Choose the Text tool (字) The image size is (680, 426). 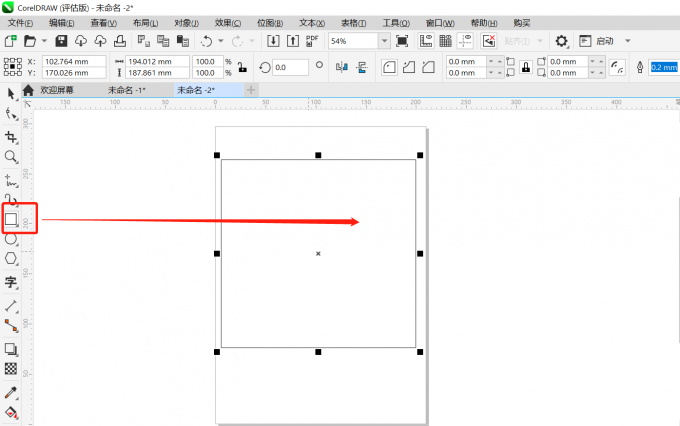pos(11,283)
